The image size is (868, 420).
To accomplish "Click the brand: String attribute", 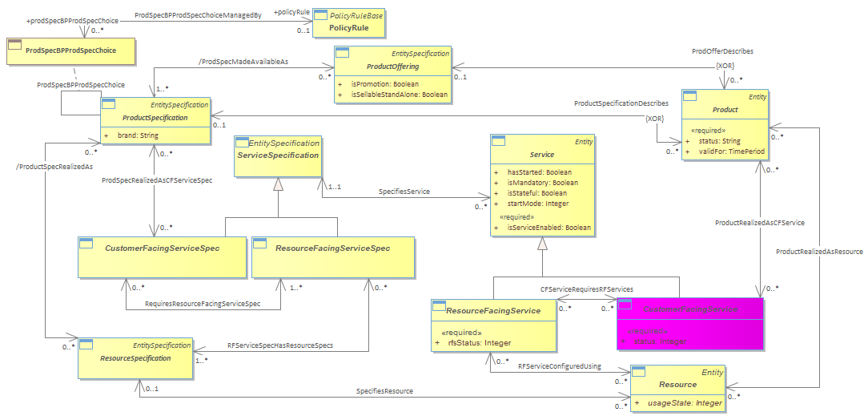I will [138, 135].
